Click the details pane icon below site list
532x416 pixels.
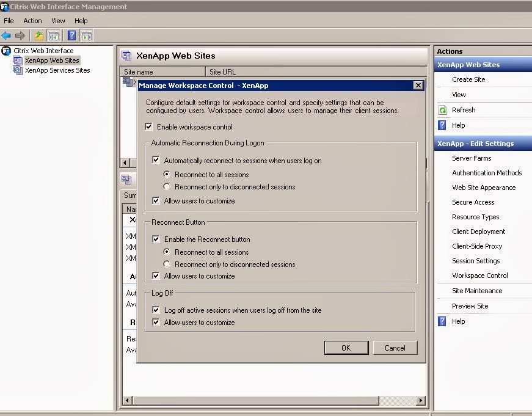[126, 180]
